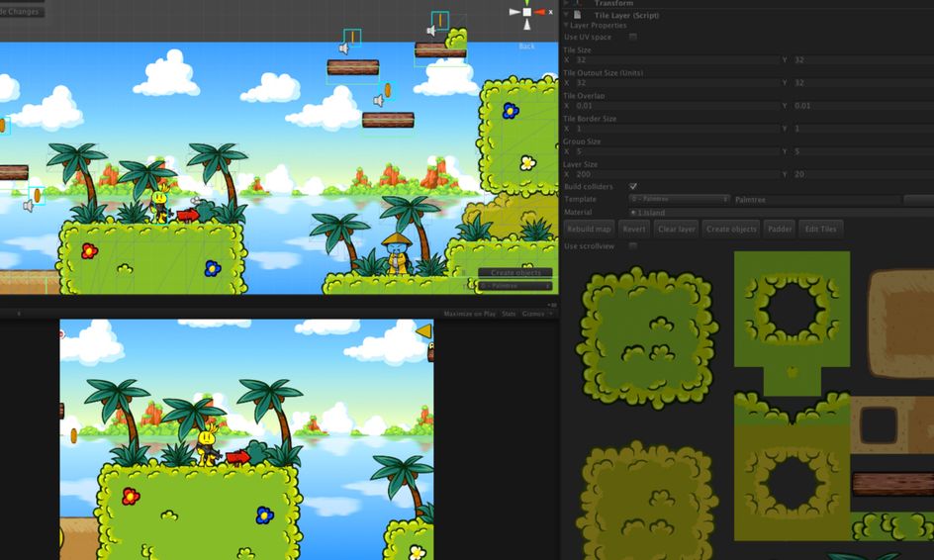Click the Rebuild map button
The width and height of the screenshot is (934, 560).
pyautogui.click(x=589, y=229)
